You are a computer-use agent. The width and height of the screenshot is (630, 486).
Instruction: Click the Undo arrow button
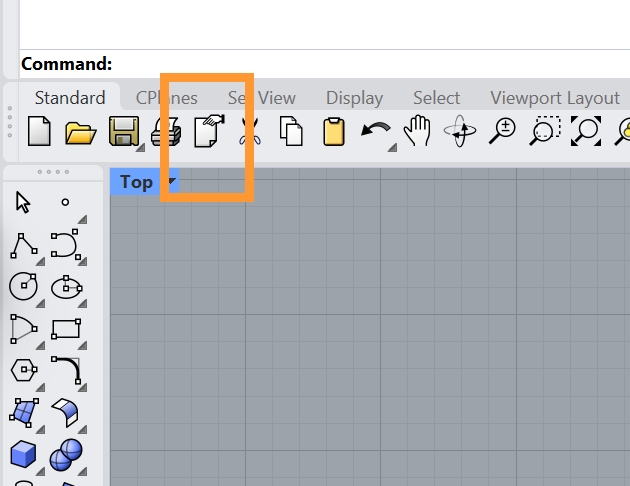coord(374,130)
